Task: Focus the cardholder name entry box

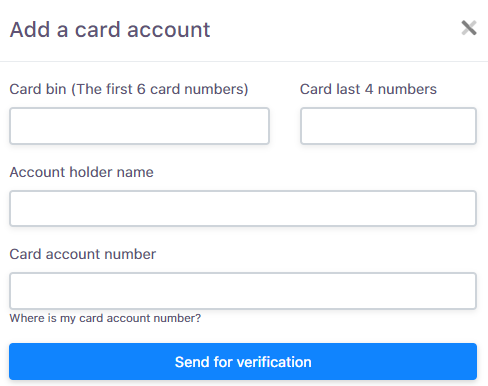Action: tap(243, 208)
